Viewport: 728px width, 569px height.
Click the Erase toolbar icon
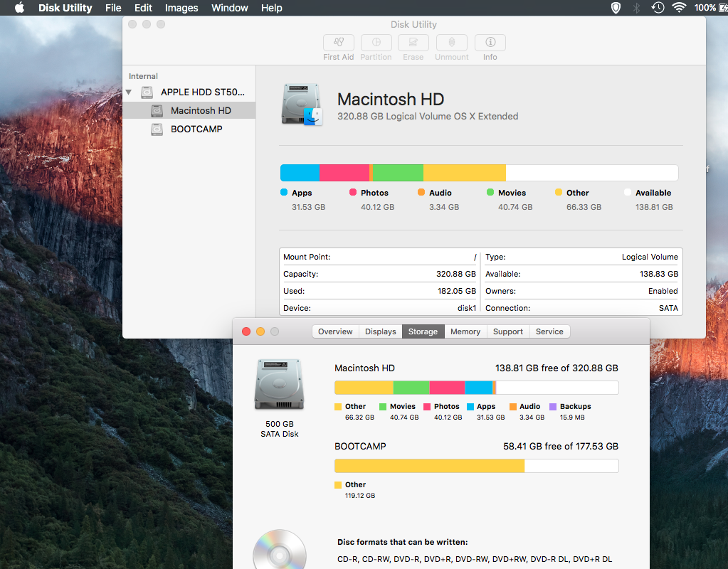(413, 43)
